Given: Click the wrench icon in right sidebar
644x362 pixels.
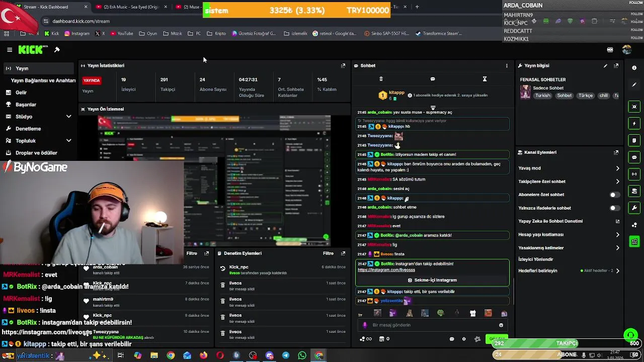Looking at the screenshot, I should (634, 208).
